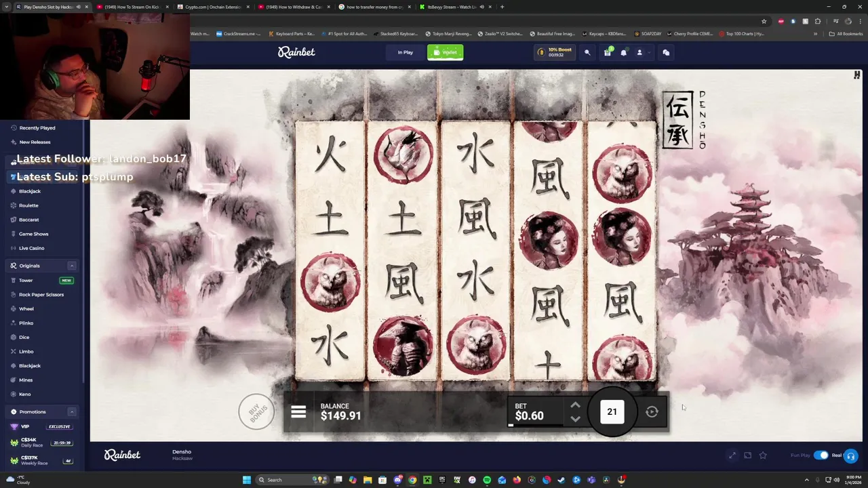Screen dimensions: 868x488
Task: Open a new browser tab
Action: (502, 7)
